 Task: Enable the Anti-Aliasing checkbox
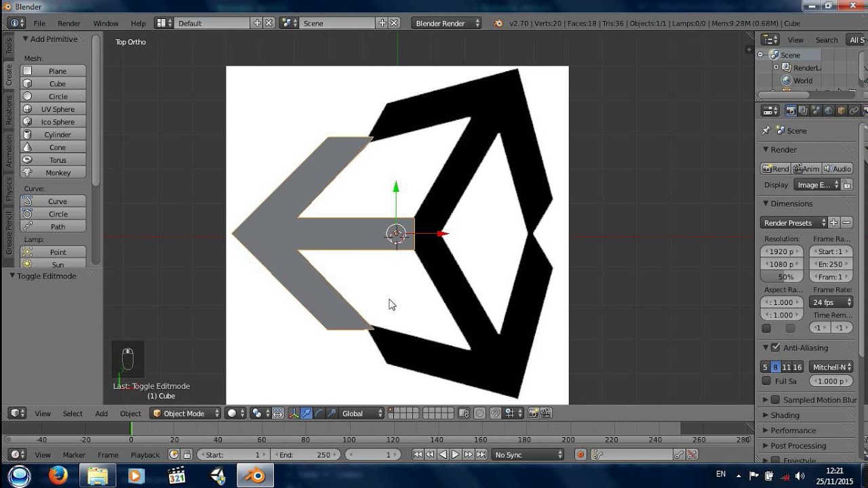coord(776,348)
